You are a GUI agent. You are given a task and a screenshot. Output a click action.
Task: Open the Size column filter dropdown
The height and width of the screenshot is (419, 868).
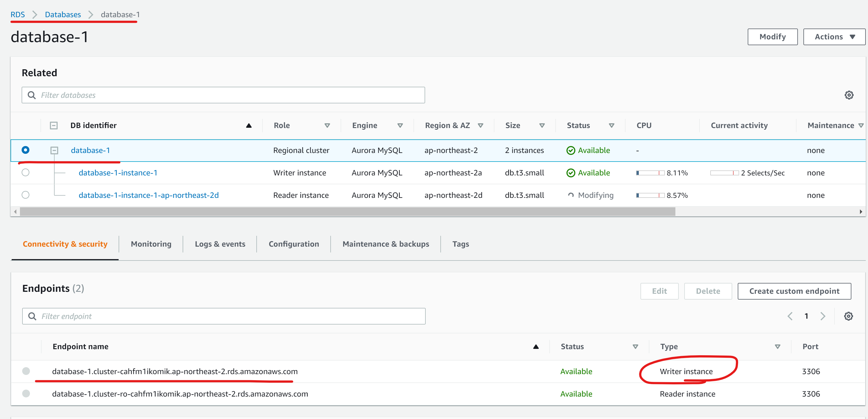click(x=542, y=125)
